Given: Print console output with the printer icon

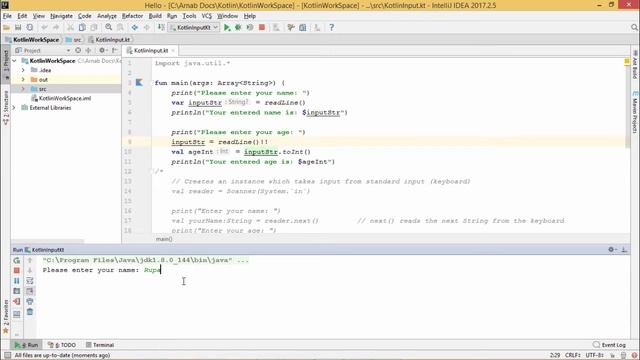Looking at the screenshot, I should click(30, 302).
